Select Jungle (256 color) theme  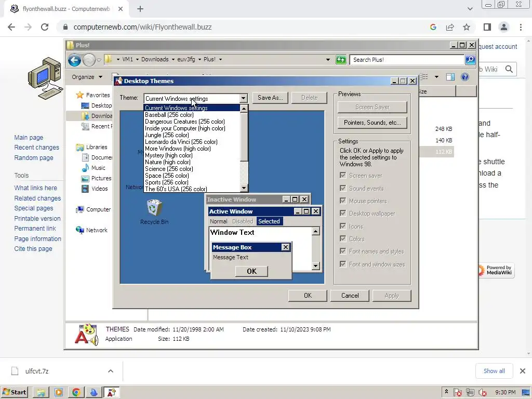tap(167, 135)
